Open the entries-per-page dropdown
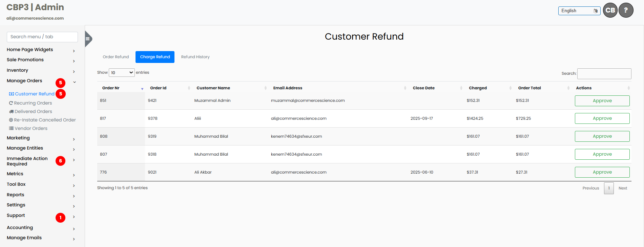The image size is (644, 247). click(x=122, y=73)
